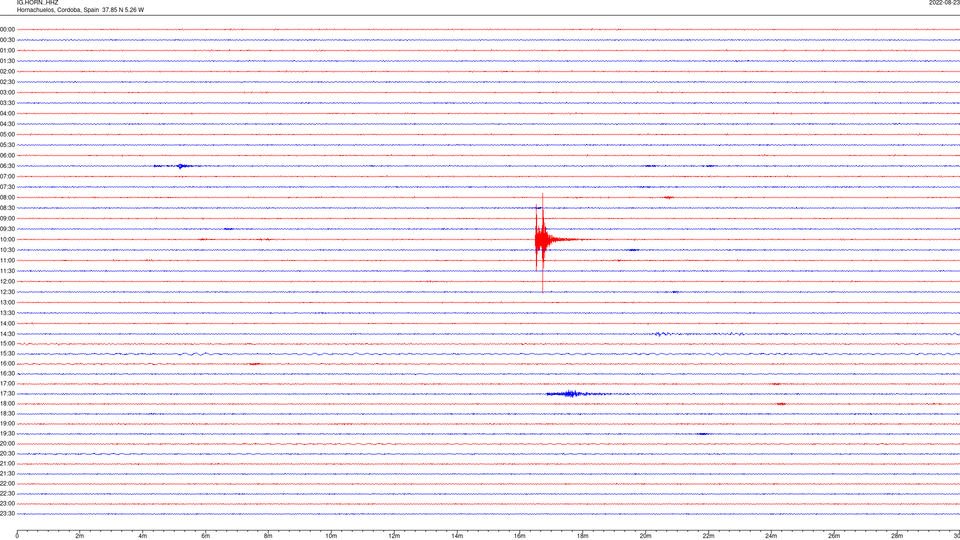Select the 19:30 row label
Image resolution: width=960 pixels, height=540 pixels.
coord(7,433)
